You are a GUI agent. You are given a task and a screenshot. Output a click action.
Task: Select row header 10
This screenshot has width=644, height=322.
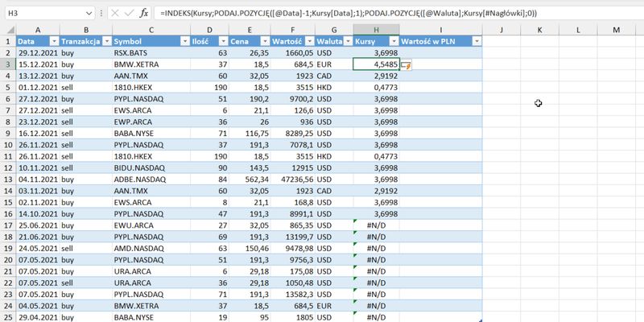tap(6, 145)
